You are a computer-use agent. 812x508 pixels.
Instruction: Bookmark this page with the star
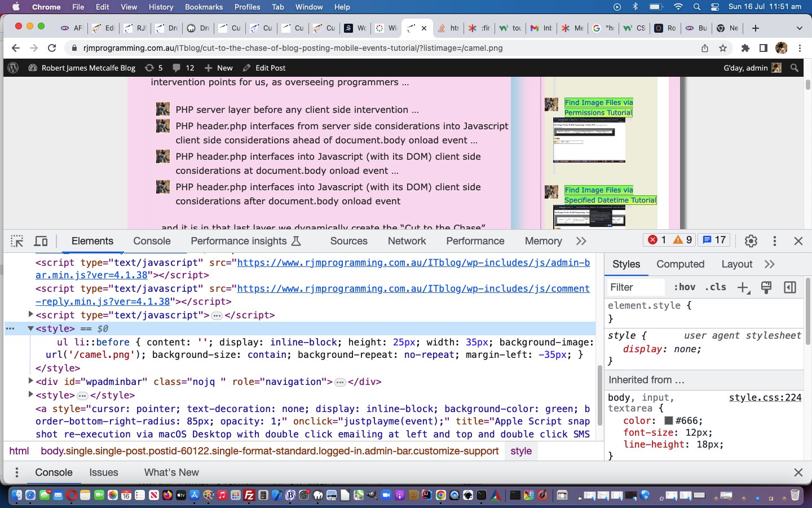point(723,48)
